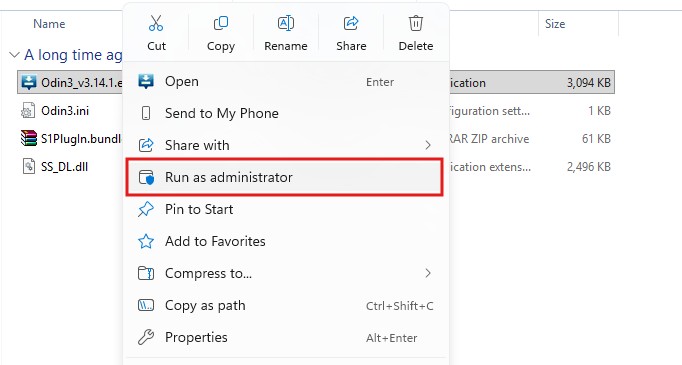
Task: Select Open from the context menu
Action: click(x=285, y=81)
